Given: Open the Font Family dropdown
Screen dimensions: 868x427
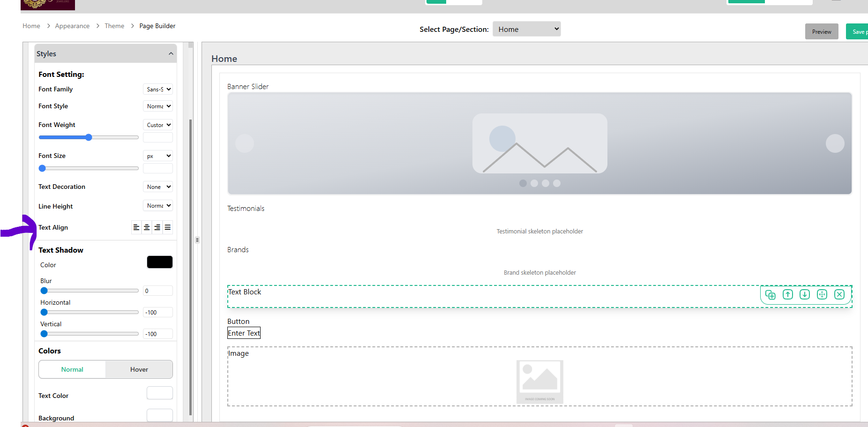Looking at the screenshot, I should pyautogui.click(x=158, y=89).
